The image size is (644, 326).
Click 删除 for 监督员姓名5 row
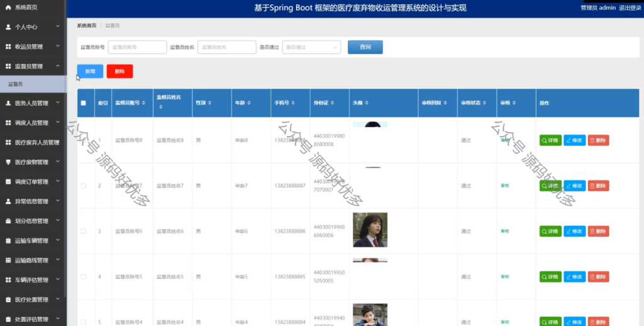point(599,277)
